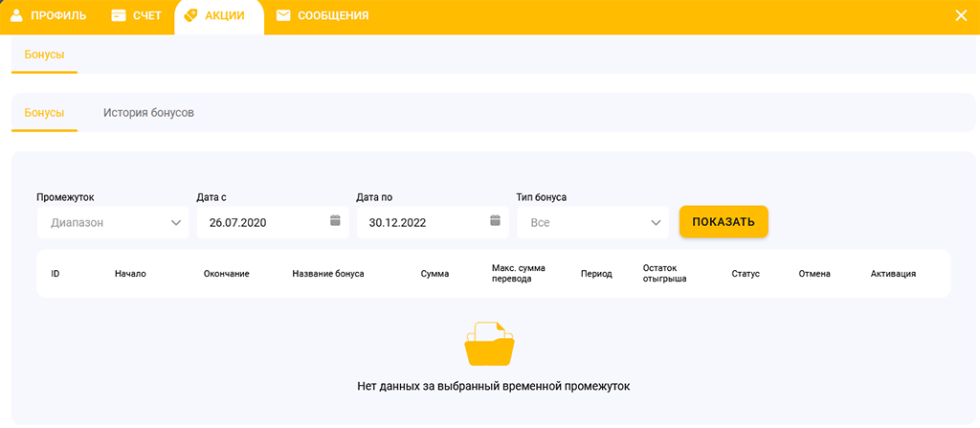This screenshot has height=428, width=980.
Task: Click the profile person icon
Action: point(16,15)
